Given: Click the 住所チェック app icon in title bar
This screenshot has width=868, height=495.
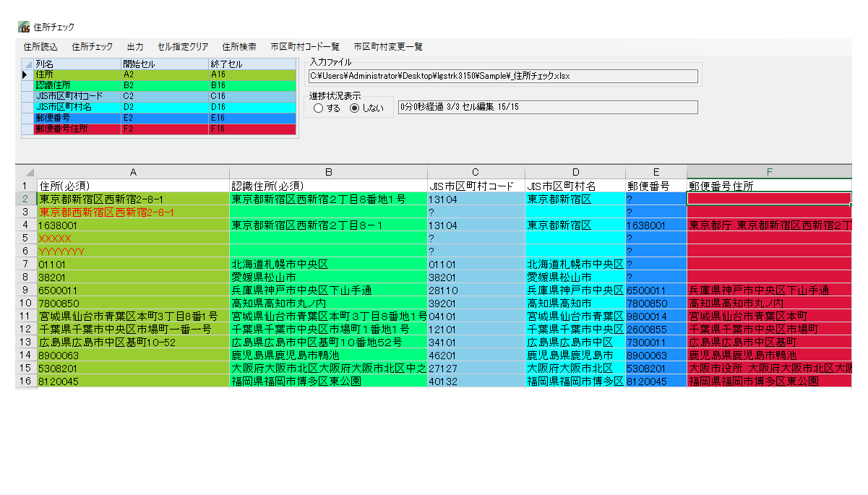Looking at the screenshot, I should 25,27.
